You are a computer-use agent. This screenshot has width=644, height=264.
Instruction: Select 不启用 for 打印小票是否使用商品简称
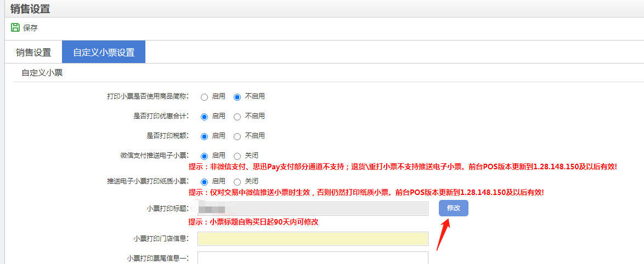click(238, 97)
